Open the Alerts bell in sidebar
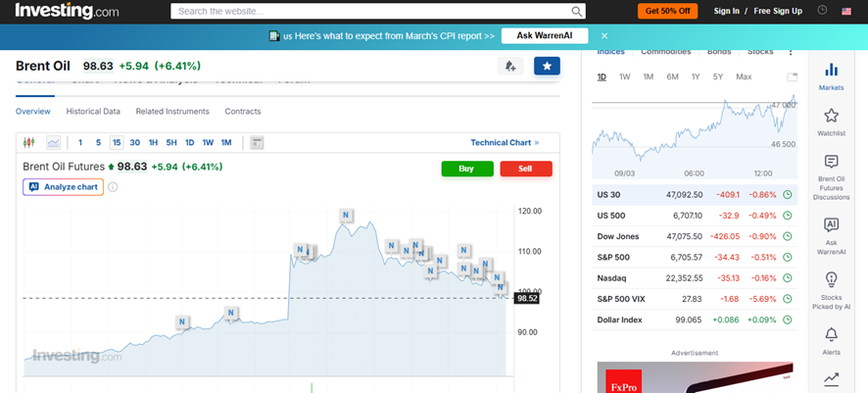The height and width of the screenshot is (393, 868). click(x=831, y=340)
